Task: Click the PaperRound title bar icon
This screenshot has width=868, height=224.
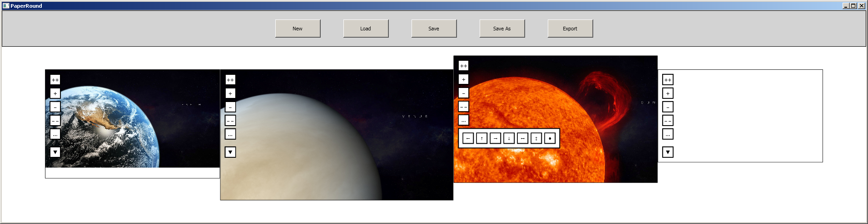Action: tap(6, 6)
